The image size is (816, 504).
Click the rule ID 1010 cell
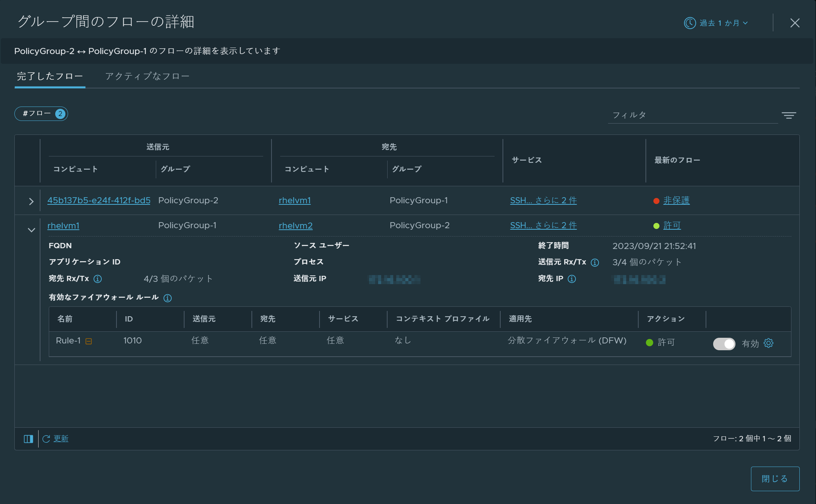[133, 341]
